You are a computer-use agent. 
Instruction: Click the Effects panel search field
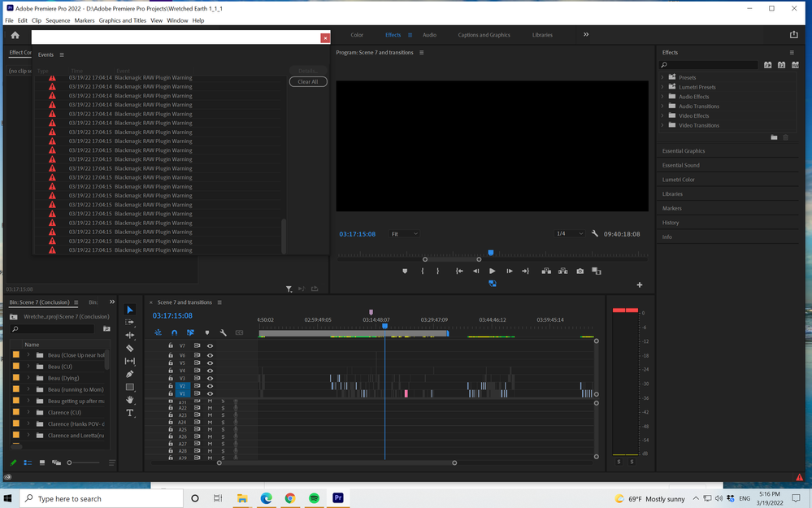point(709,65)
